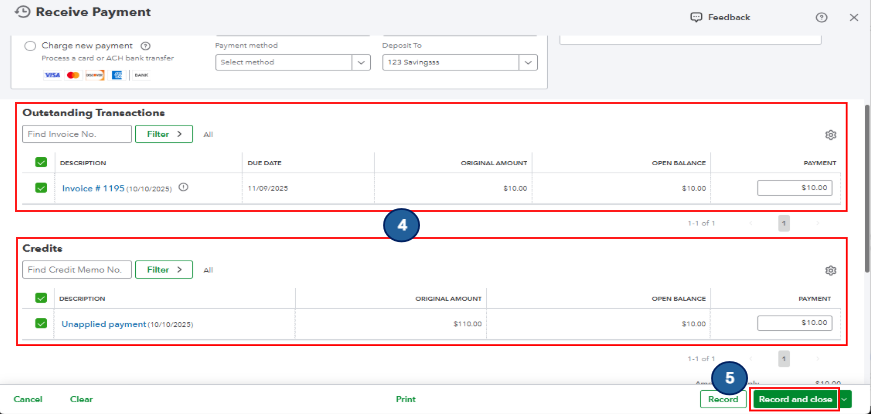Click info icon beside Invoice # 1195
The height and width of the screenshot is (414, 871).
click(x=184, y=188)
